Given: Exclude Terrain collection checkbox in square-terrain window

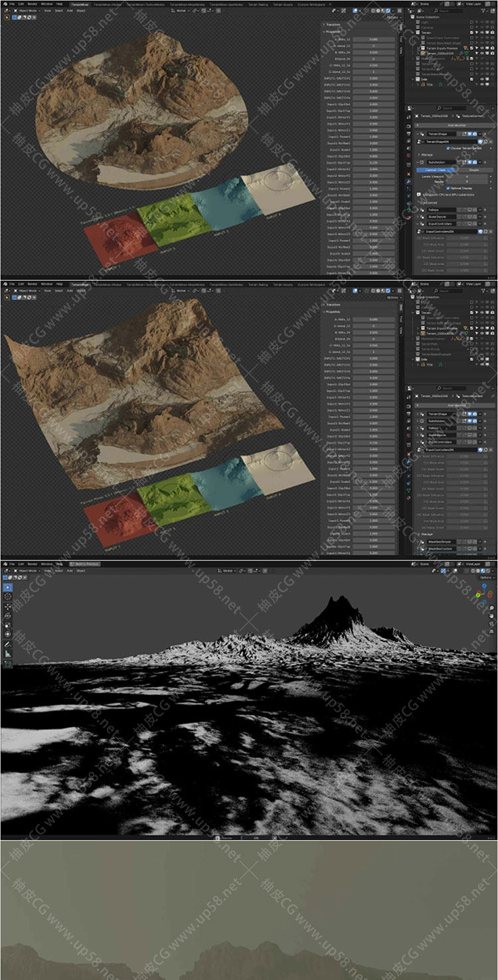Looking at the screenshot, I should (472, 314).
